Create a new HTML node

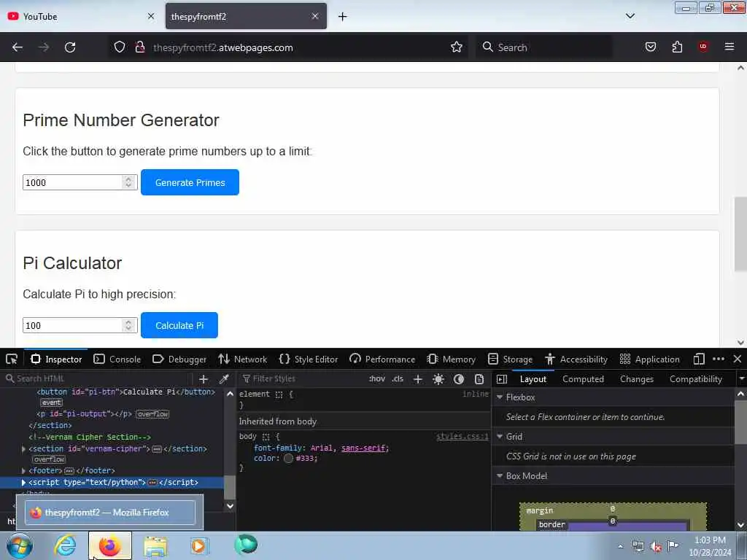tap(204, 379)
